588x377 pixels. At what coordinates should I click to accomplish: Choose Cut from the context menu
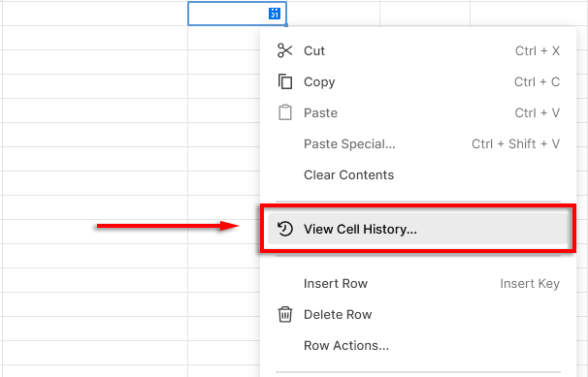418,50
